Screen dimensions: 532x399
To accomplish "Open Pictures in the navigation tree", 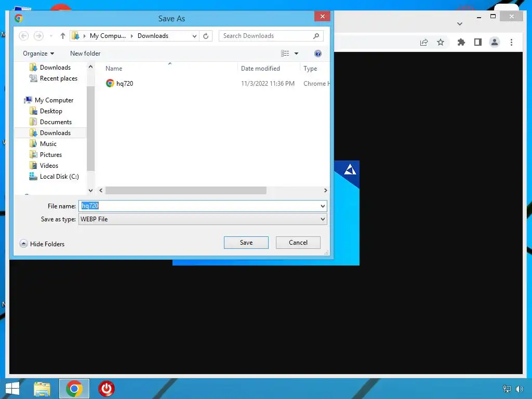I will tap(46, 154).
